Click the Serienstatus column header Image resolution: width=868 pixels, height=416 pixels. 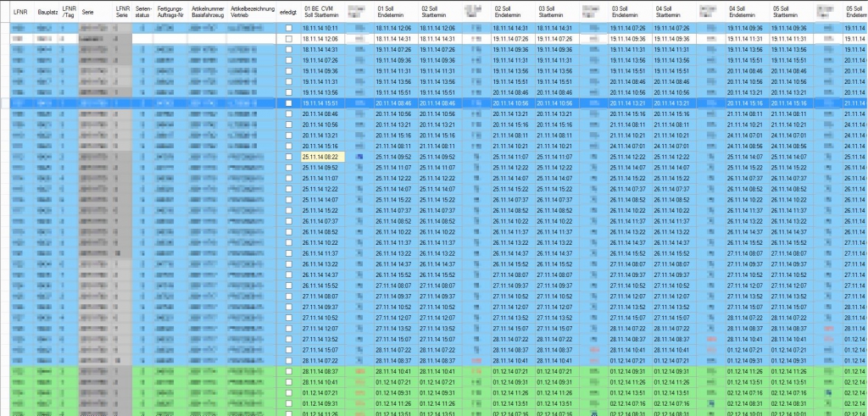click(x=143, y=12)
